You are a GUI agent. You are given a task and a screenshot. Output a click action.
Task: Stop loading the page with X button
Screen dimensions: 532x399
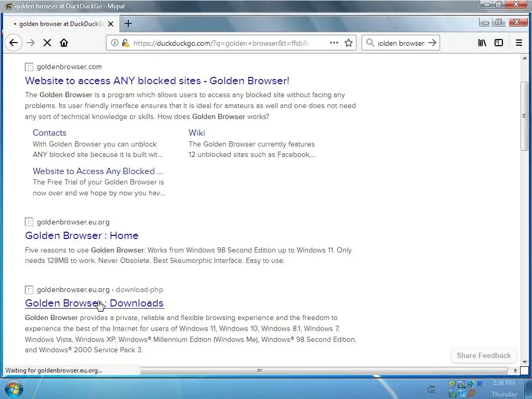(47, 43)
